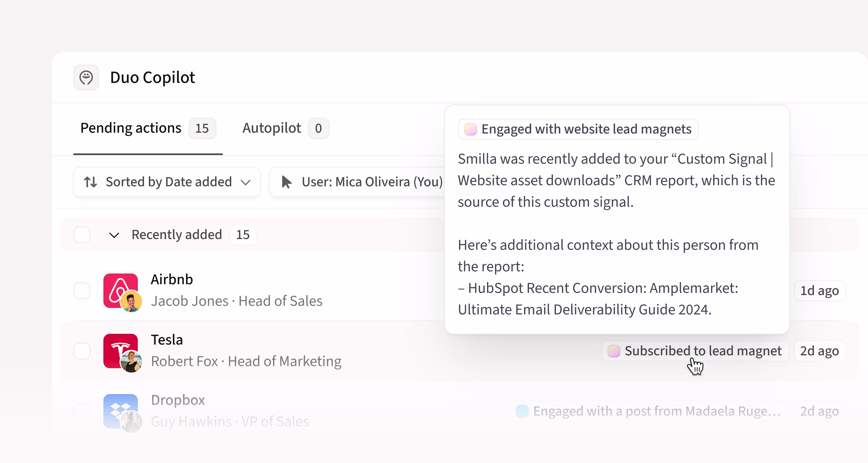Screen dimensions: 868x463
Task: Click Robert Fox's avatar photo
Action: 131,361
